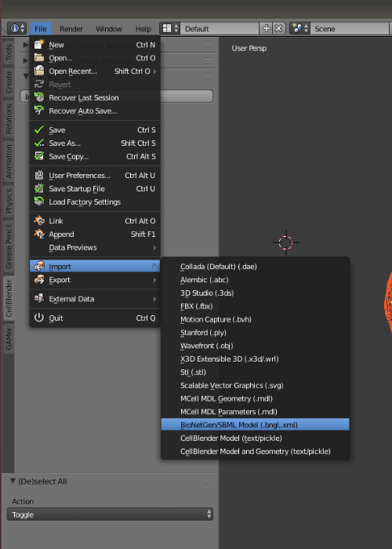Click the Save As checkmark icon
The height and width of the screenshot is (549, 392).
39,144
